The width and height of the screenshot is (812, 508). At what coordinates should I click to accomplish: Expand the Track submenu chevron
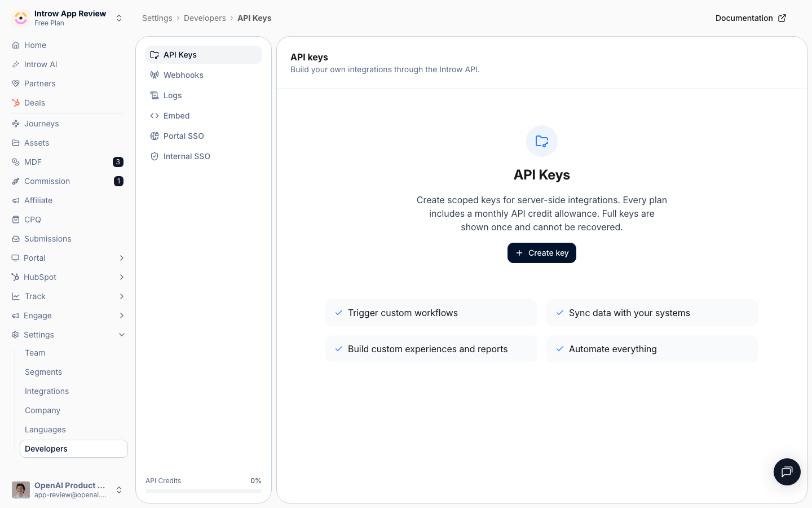click(x=122, y=296)
